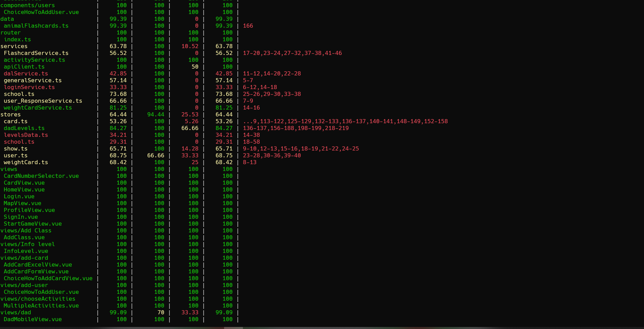Image resolution: width=644 pixels, height=329 pixels.
Task: Click the animalFlashcards.ts file name
Action: coord(36,26)
